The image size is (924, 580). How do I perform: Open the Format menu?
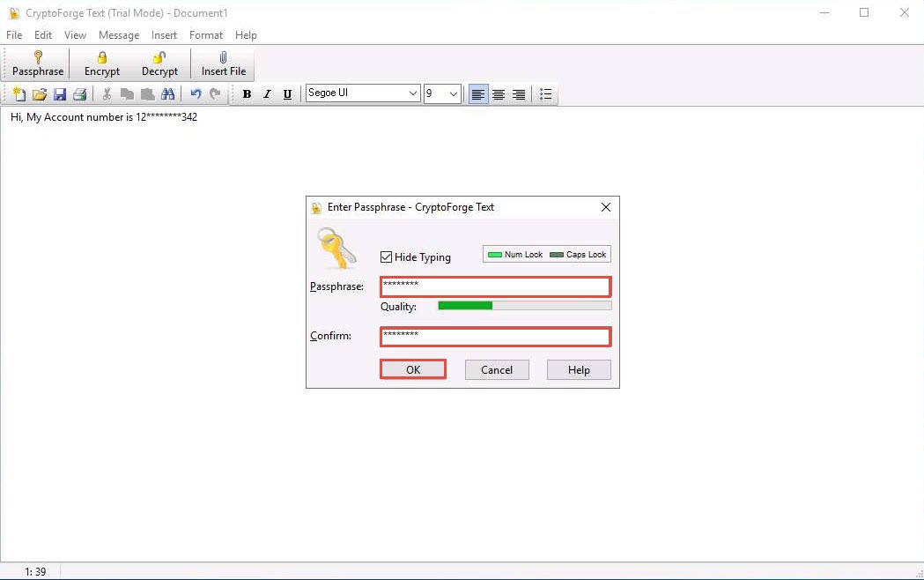[206, 35]
